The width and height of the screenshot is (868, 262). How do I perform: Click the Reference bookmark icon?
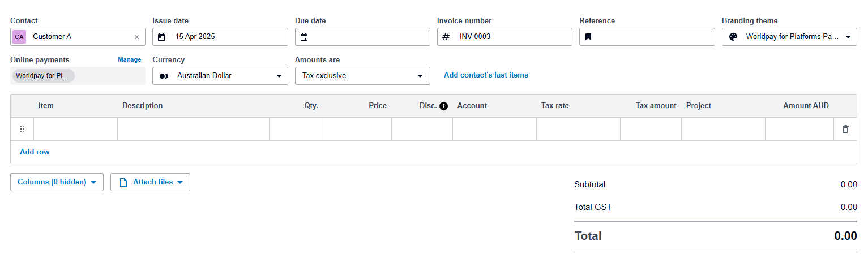tap(588, 37)
